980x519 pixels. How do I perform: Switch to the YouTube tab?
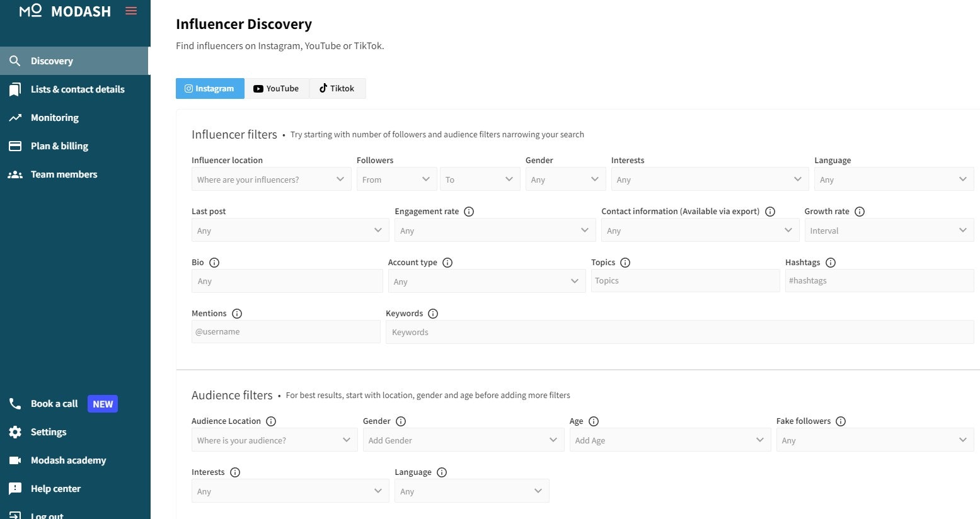tap(277, 88)
